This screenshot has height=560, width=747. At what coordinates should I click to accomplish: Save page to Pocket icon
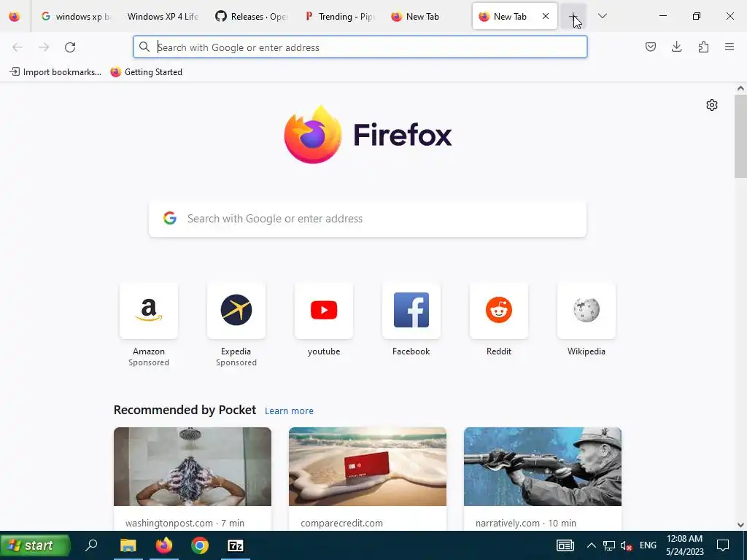click(x=650, y=47)
